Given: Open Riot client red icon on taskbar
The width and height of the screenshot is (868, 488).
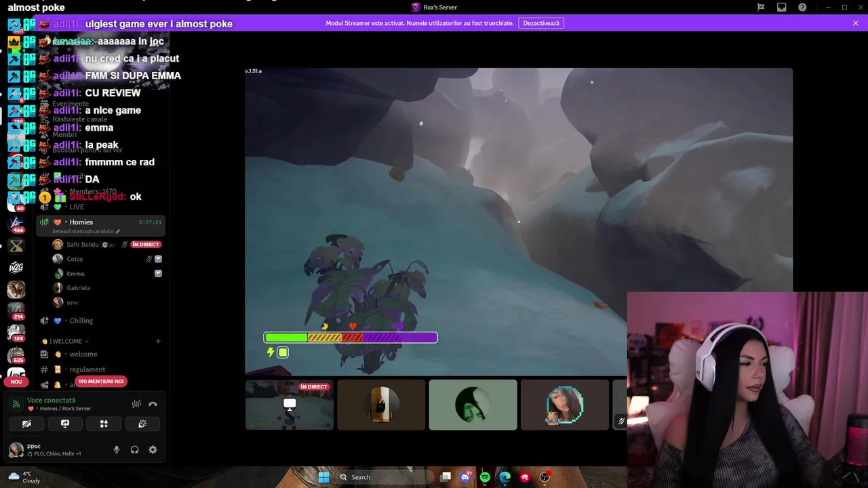Looking at the screenshot, I should [525, 477].
